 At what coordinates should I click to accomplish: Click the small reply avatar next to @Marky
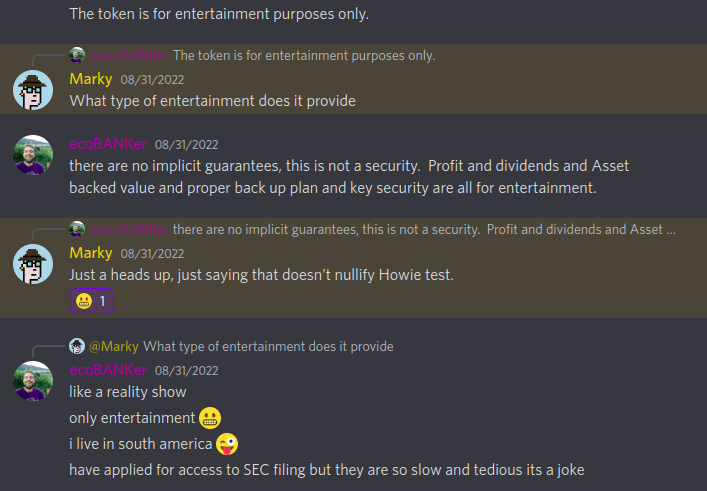(77, 346)
